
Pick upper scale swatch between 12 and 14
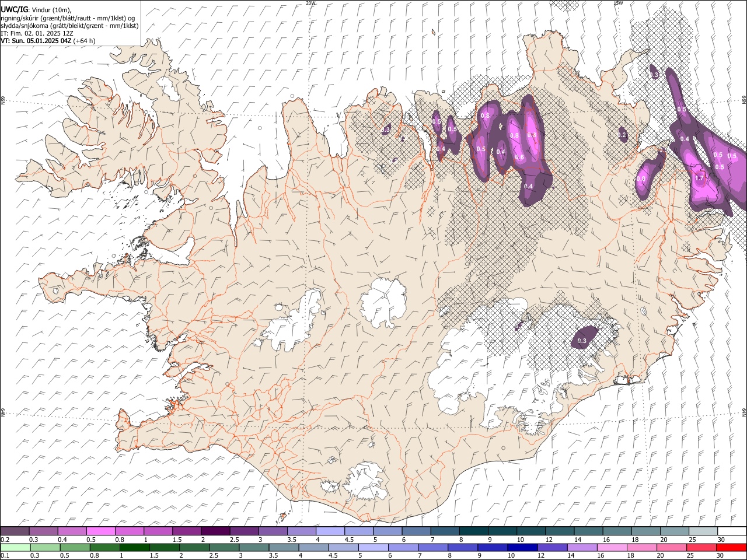pyautogui.click(x=560, y=531)
